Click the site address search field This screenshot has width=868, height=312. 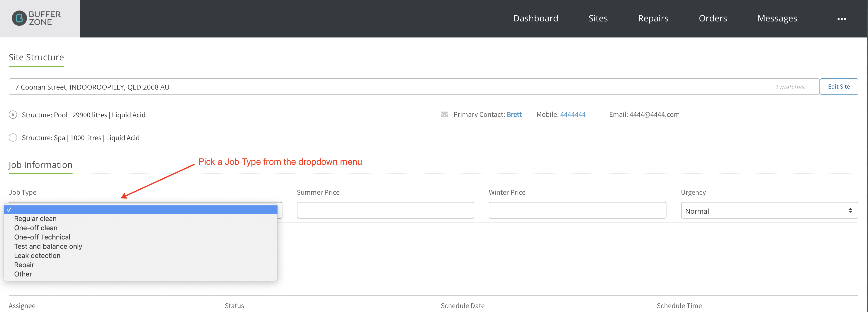click(385, 87)
